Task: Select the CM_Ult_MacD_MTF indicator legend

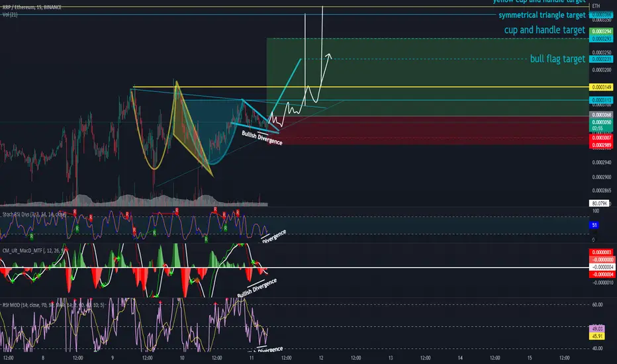Action: [x=34, y=251]
